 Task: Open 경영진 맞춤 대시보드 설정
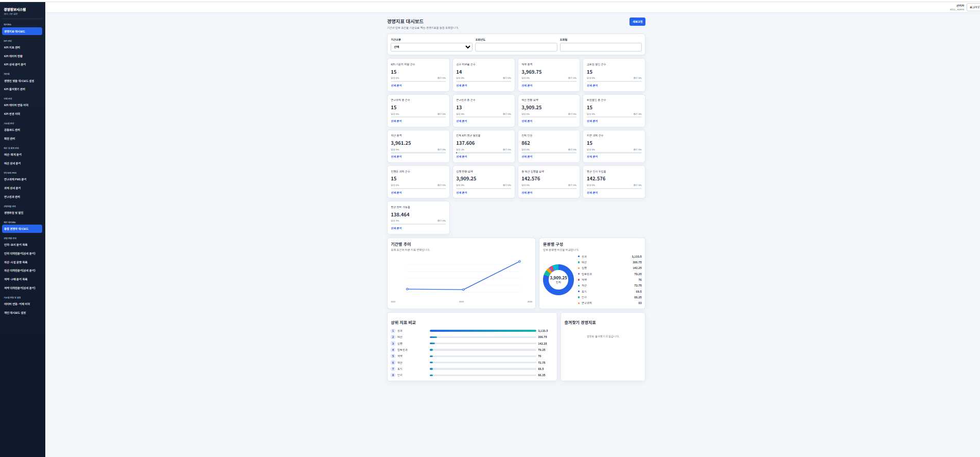pyautogui.click(x=22, y=81)
